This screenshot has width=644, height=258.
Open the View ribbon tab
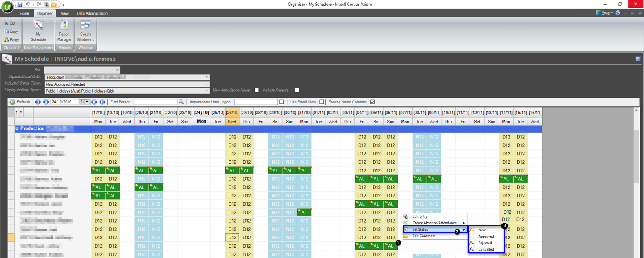click(x=65, y=13)
